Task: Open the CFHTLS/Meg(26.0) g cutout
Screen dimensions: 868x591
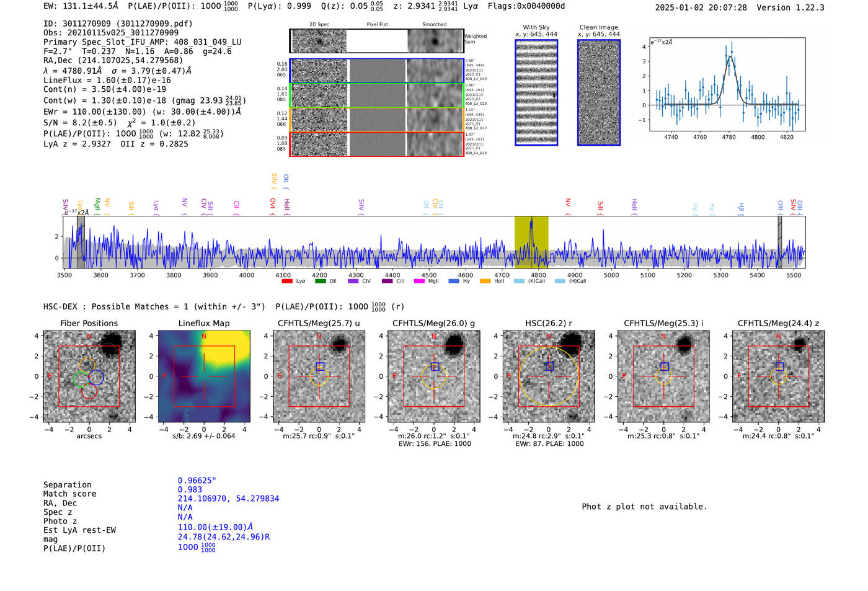Action: click(433, 376)
